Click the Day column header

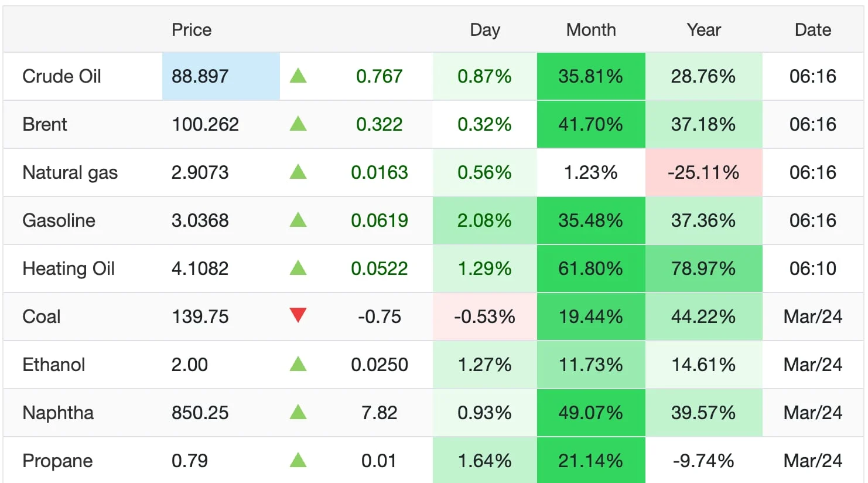pos(485,30)
